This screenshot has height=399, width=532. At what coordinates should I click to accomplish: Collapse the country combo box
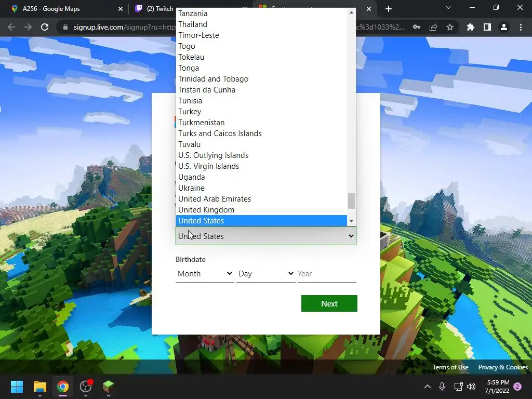click(266, 236)
